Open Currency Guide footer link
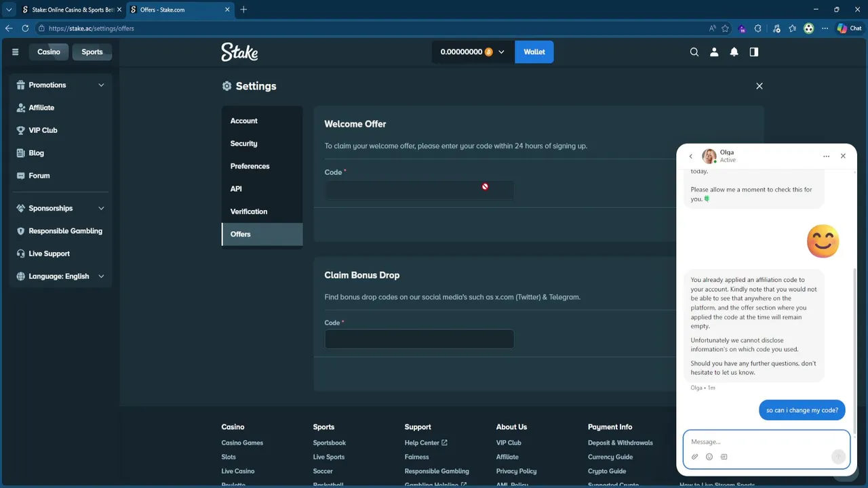The height and width of the screenshot is (488, 868). 610,457
